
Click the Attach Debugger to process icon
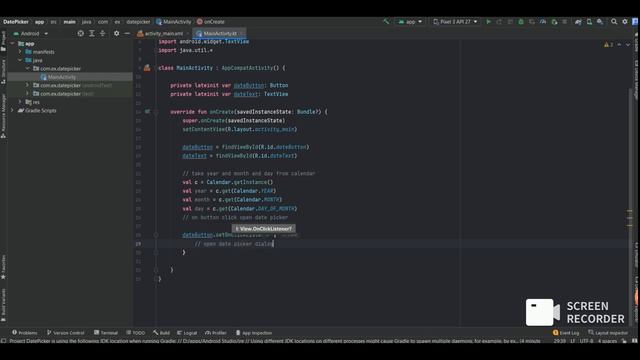pyautogui.click(x=554, y=22)
